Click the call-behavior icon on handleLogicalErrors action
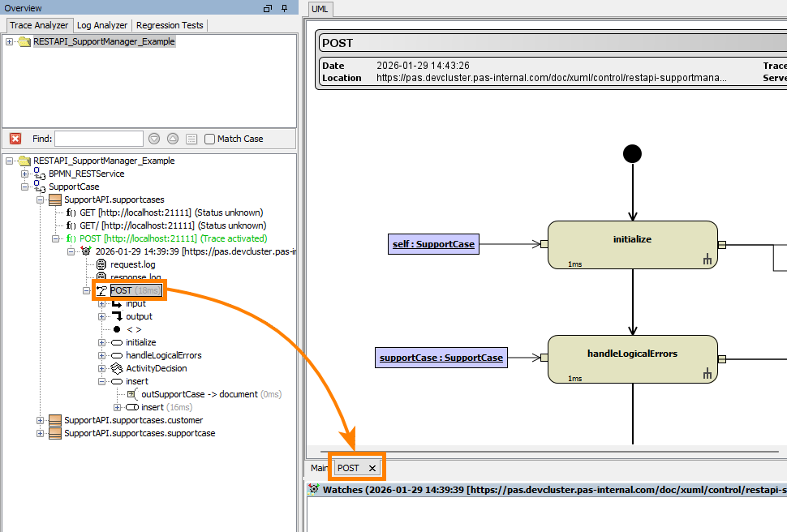Viewport: 787px width, 532px height. coord(707,373)
